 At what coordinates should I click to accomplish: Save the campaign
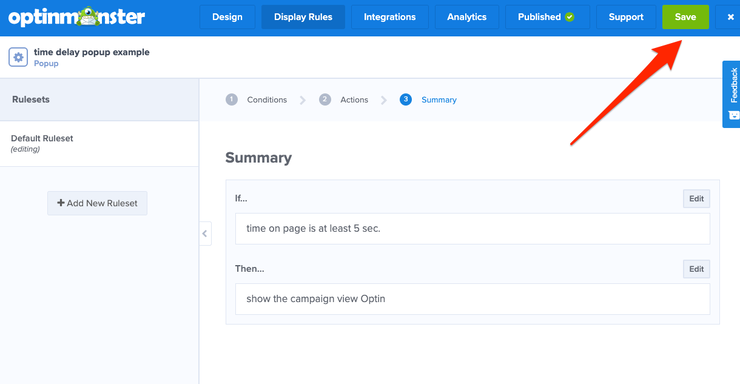coord(685,17)
